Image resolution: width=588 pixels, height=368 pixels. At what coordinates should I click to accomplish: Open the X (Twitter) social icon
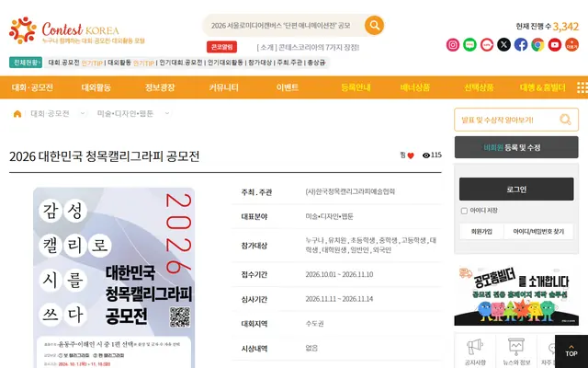pos(503,45)
